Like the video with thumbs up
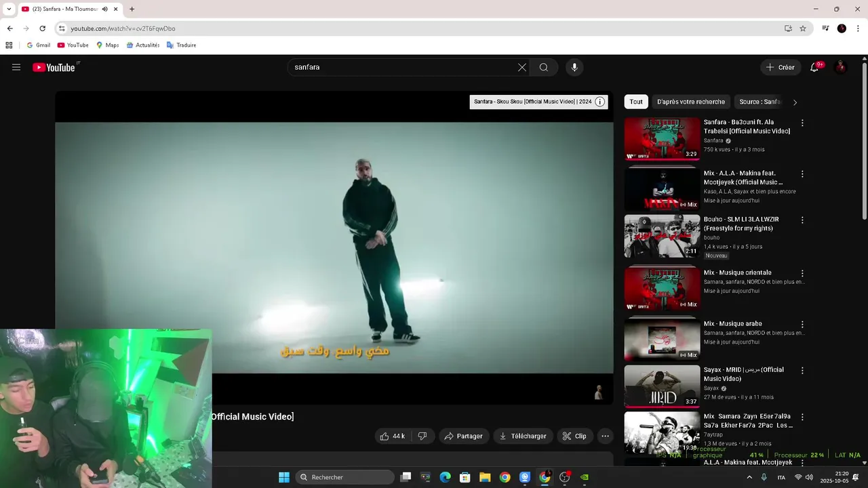868x488 pixels. (x=393, y=436)
